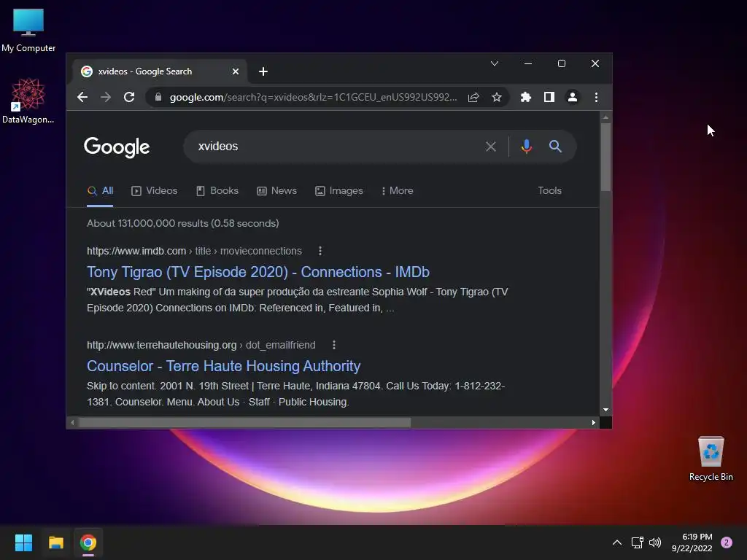
Task: Bookmark this tab with the star icon
Action: (496, 97)
